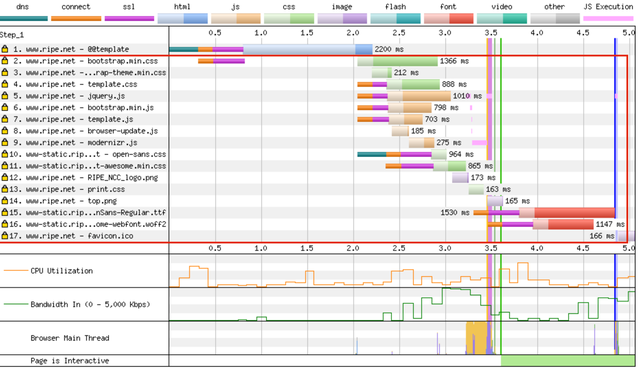Click the lock icon next to ome-webfont.woff2
This screenshot has height=375, width=640.
coord(5,224)
